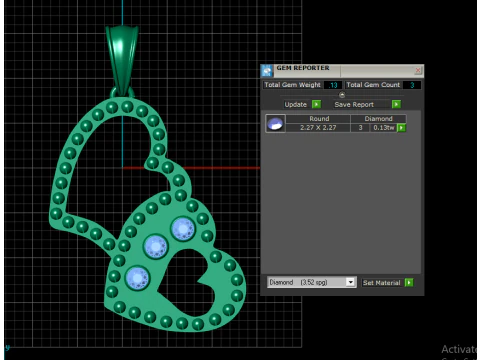Viewport: 480px width, 360px height.
Task: Click the green arrow beside 0.13tw
Action: coord(401,128)
